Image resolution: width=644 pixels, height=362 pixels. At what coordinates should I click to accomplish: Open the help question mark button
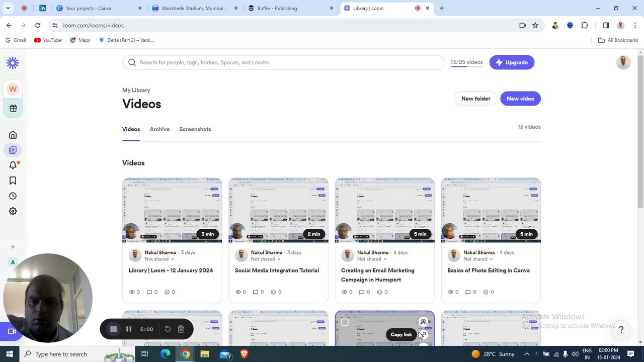point(621,330)
